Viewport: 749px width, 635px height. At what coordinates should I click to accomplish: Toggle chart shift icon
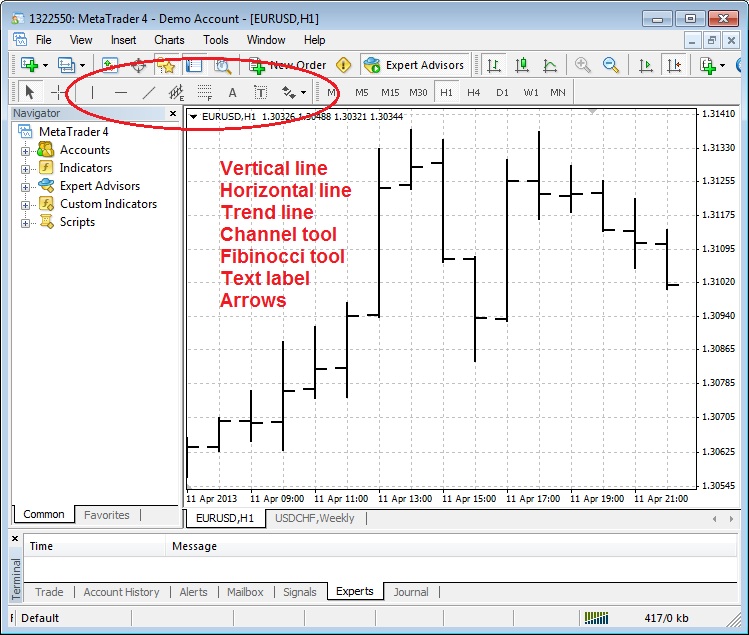674,65
